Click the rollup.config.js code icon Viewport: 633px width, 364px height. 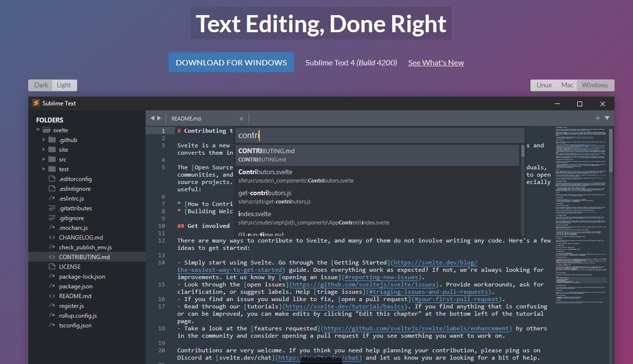tap(52, 316)
